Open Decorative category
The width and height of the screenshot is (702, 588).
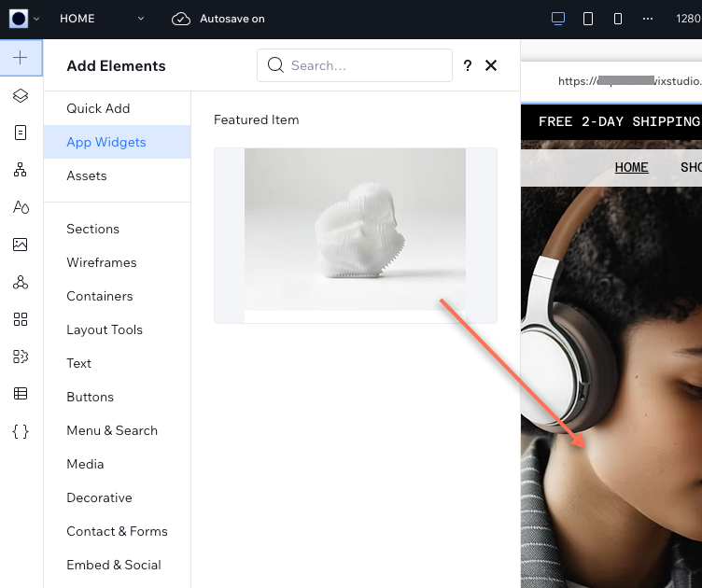pos(118,497)
